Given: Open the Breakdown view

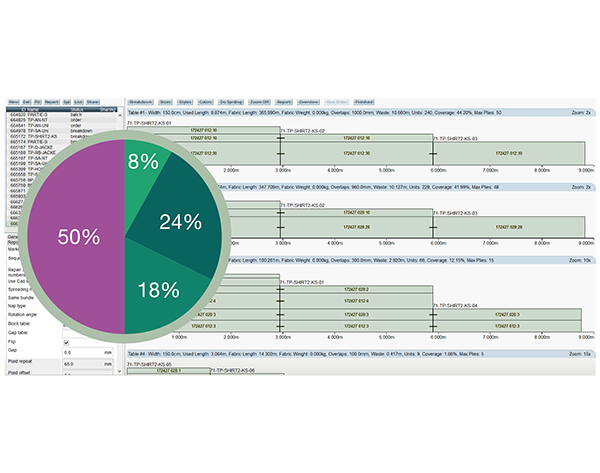Looking at the screenshot, I should click(x=140, y=102).
